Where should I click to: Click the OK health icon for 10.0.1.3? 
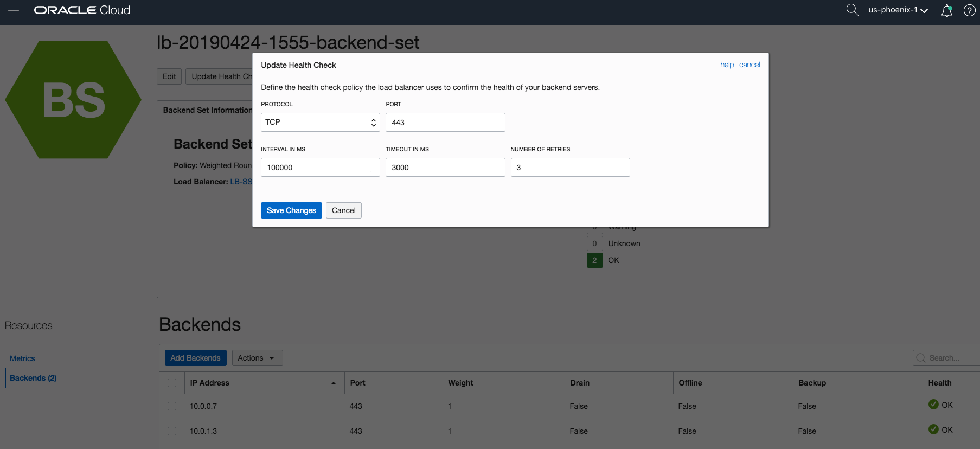pos(933,429)
